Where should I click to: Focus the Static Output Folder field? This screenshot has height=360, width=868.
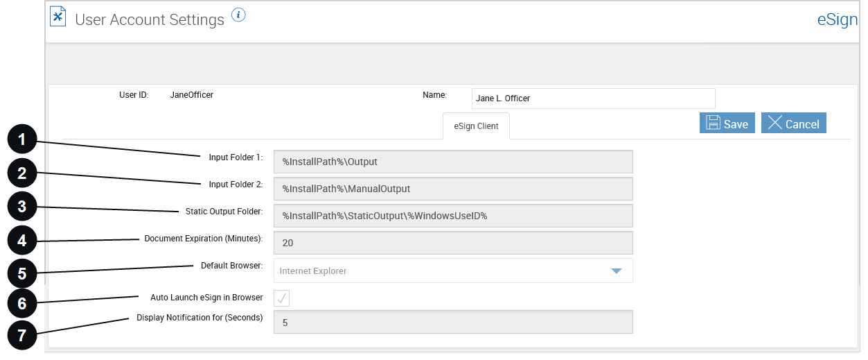tap(453, 216)
